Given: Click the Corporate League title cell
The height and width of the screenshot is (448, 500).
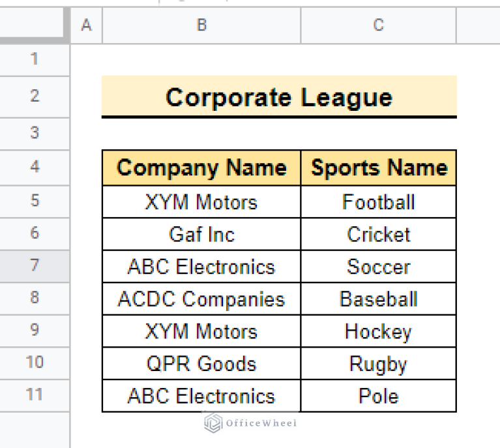Looking at the screenshot, I should pyautogui.click(x=279, y=97).
